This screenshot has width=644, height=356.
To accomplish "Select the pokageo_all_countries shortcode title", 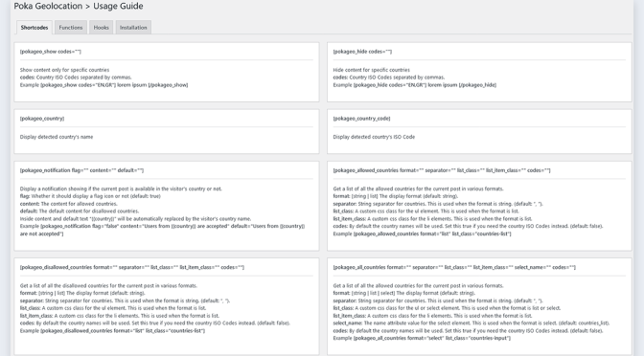I will [454, 267].
